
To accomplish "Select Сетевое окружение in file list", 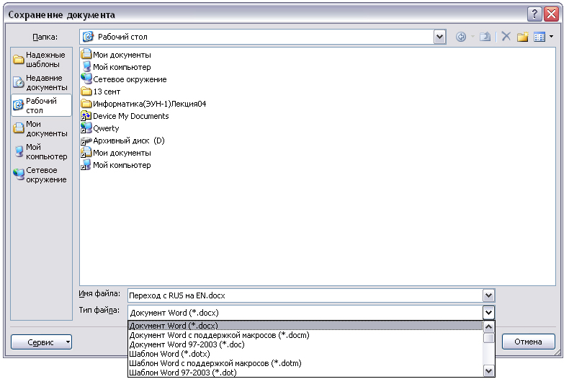I will [124, 79].
